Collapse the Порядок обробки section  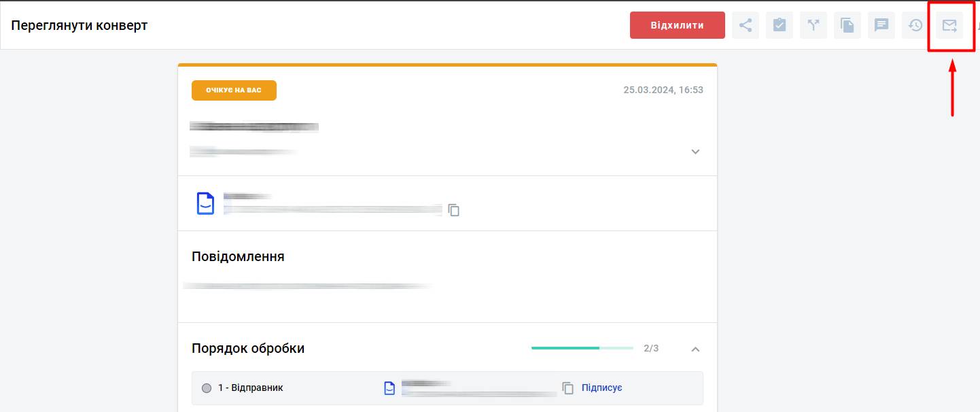tap(695, 349)
